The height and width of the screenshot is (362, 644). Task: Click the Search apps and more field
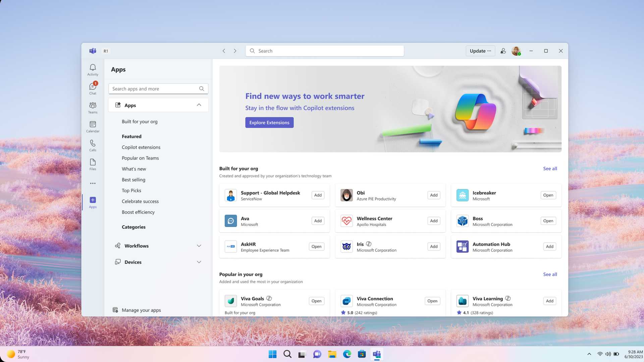(x=154, y=88)
